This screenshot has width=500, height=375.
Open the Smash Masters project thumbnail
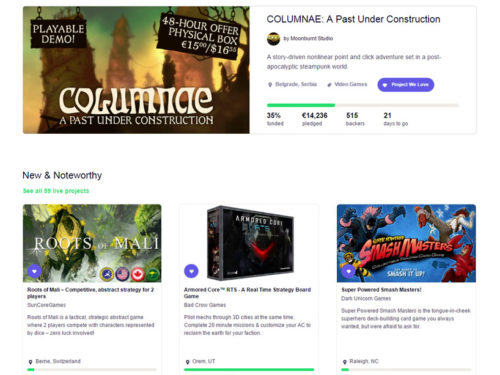(x=406, y=243)
